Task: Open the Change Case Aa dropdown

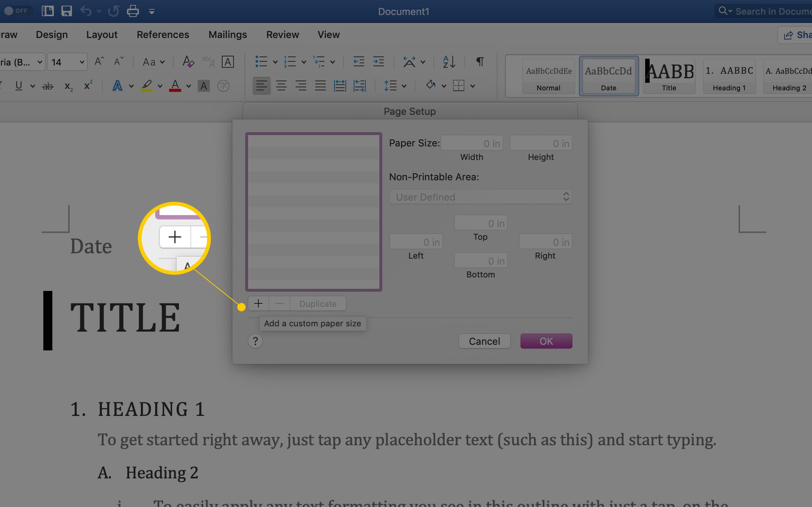Action: tap(154, 62)
